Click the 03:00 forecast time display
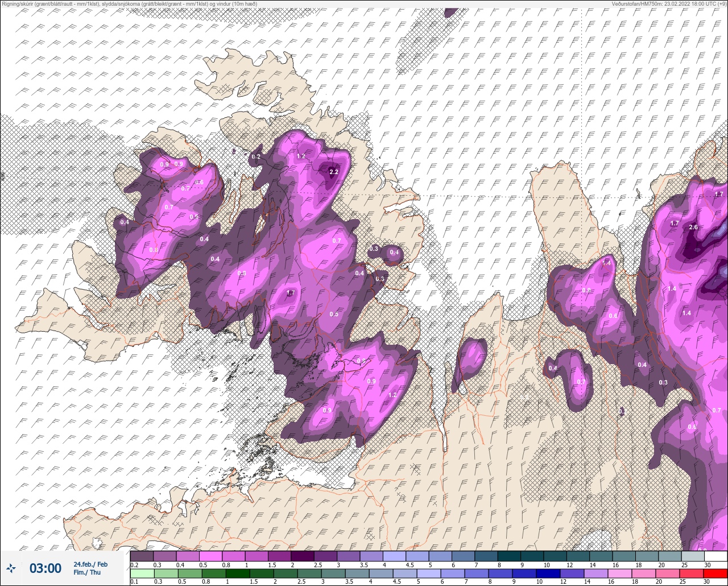Image resolution: width=728 pixels, height=586 pixels. (x=45, y=568)
